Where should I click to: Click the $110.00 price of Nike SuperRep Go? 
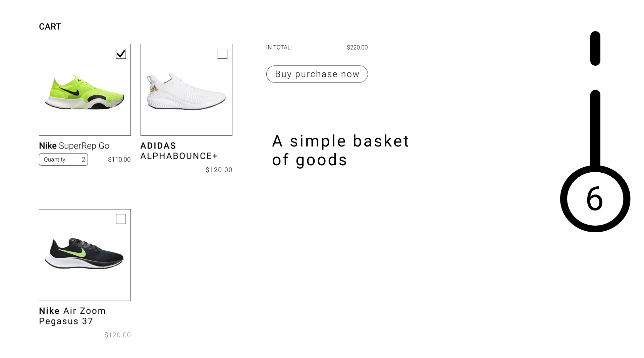(x=119, y=160)
